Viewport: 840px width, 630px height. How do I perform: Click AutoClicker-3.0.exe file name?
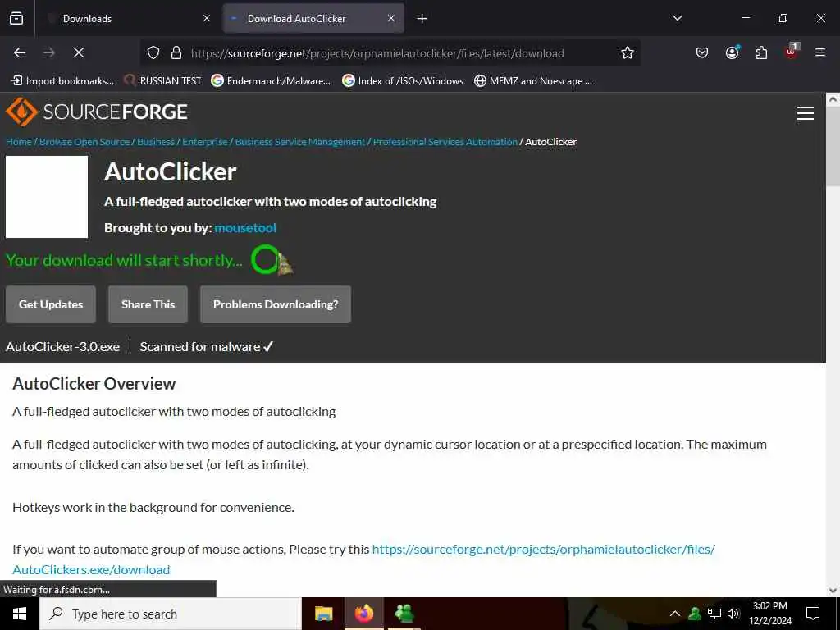tap(62, 347)
